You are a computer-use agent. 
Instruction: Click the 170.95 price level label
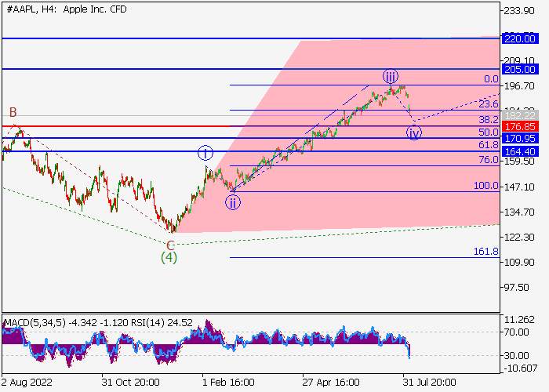pos(519,138)
